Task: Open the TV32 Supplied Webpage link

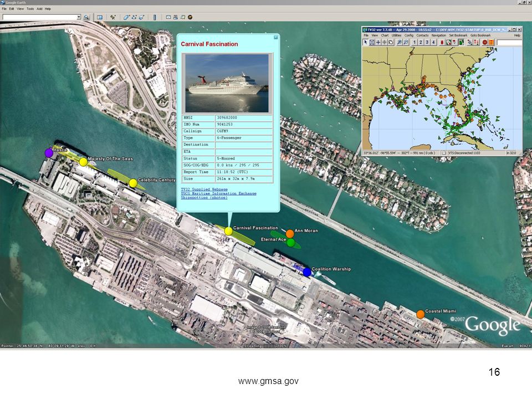Action: tap(204, 190)
